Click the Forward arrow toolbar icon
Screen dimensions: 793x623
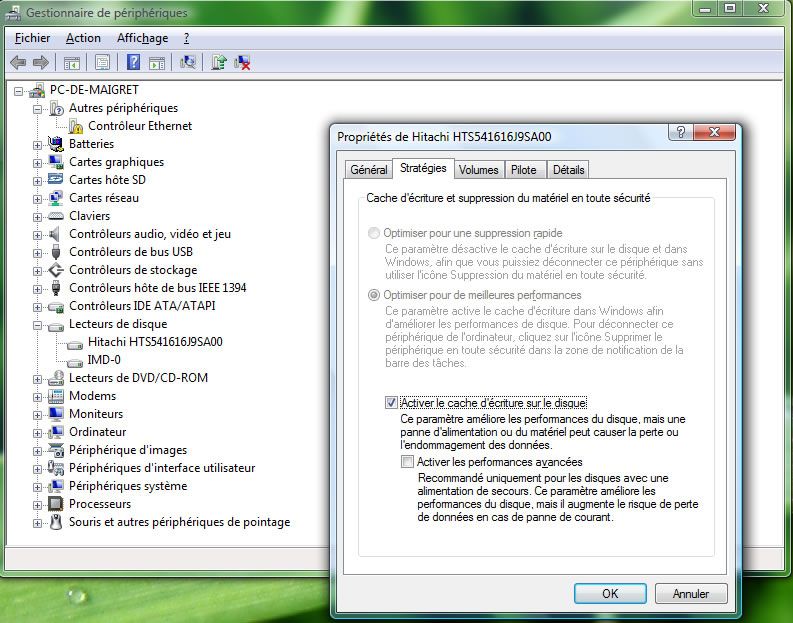[40, 63]
